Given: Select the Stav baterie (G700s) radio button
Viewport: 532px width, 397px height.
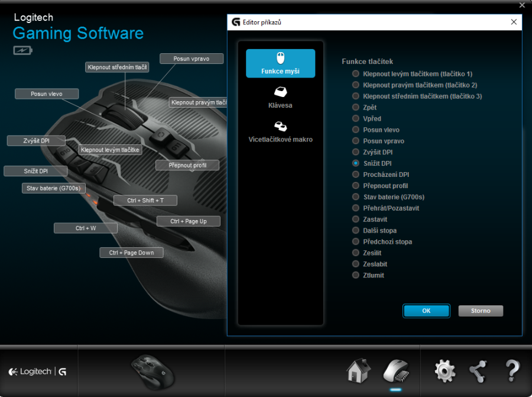Looking at the screenshot, I should point(356,197).
